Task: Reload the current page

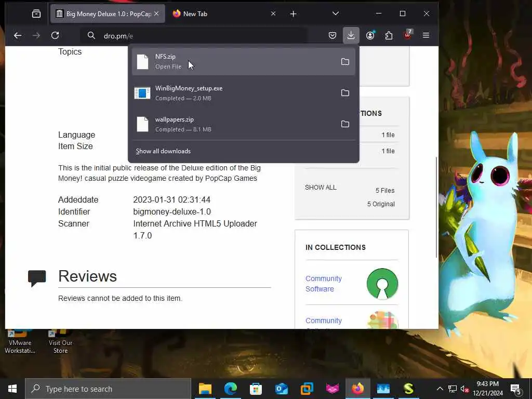Action: tap(55, 35)
